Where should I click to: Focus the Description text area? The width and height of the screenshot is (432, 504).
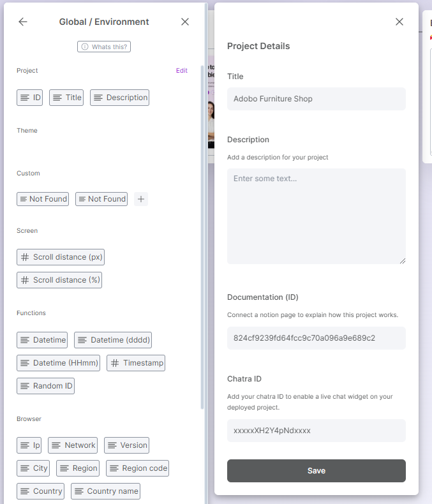coord(316,216)
